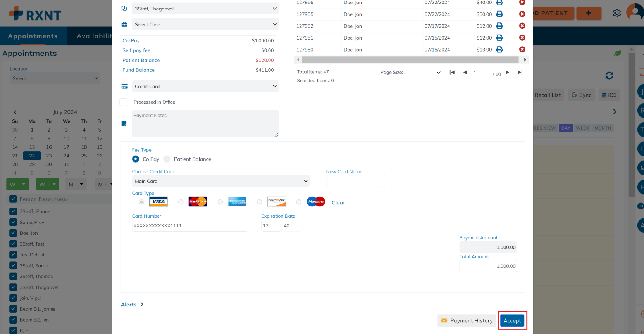Screen dimensions: 644x334
Task: Select Patient Balance fee type
Action: point(167,159)
